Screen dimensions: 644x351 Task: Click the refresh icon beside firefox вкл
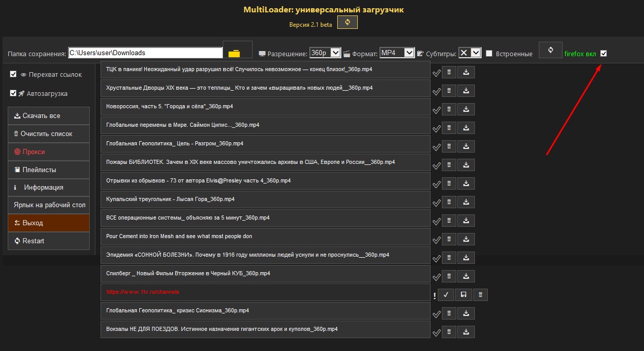(x=550, y=50)
